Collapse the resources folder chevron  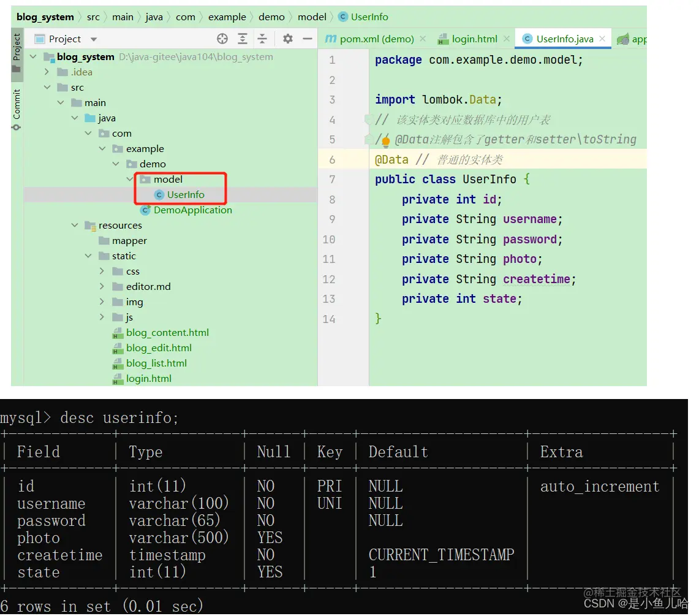75,226
